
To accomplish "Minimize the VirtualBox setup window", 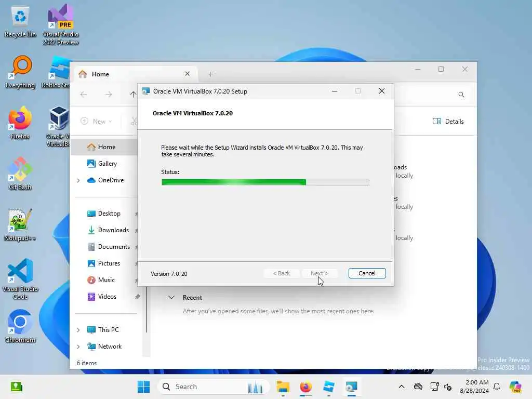I will click(x=335, y=91).
